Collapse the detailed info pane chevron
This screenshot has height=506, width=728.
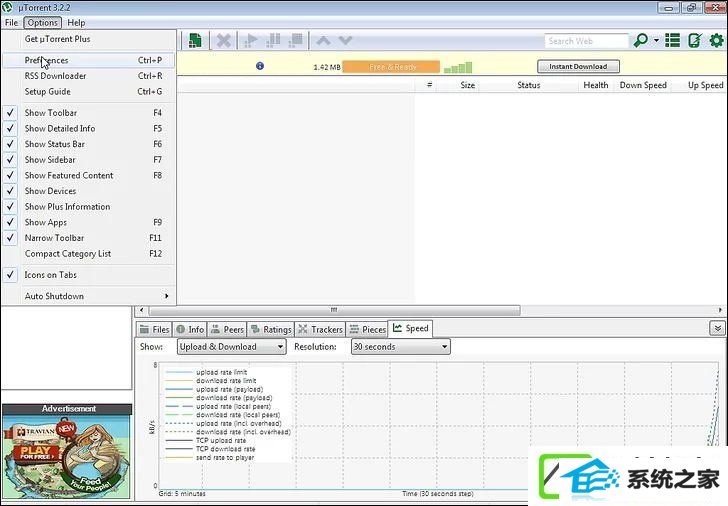coord(717,329)
